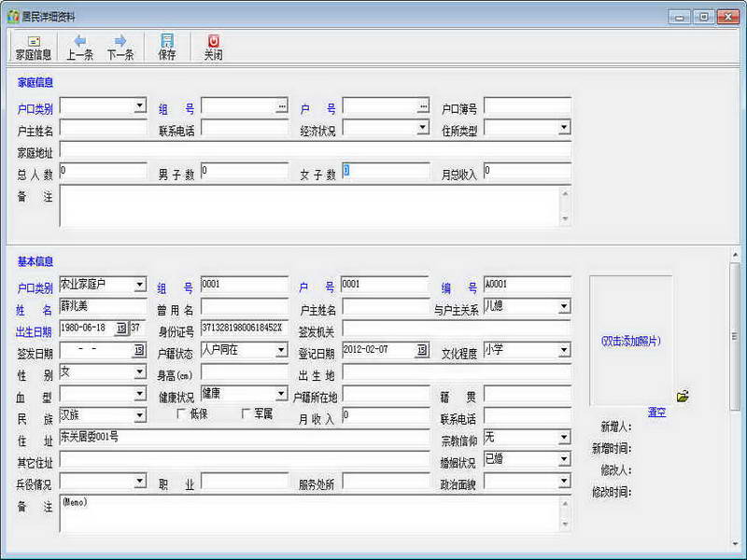Image resolution: width=747 pixels, height=560 pixels.
Task: Click the 职业 input field
Action: [245, 481]
